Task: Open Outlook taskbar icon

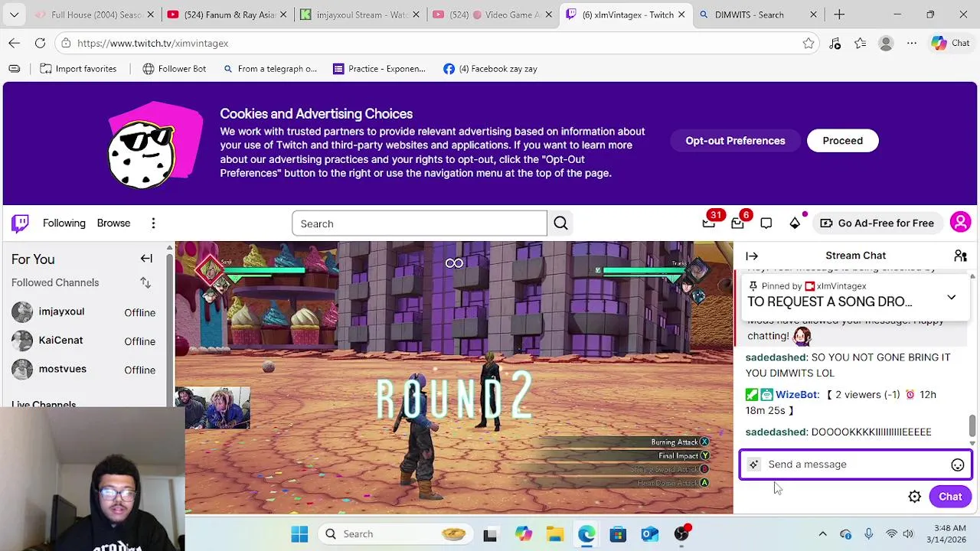Action: 650,534
